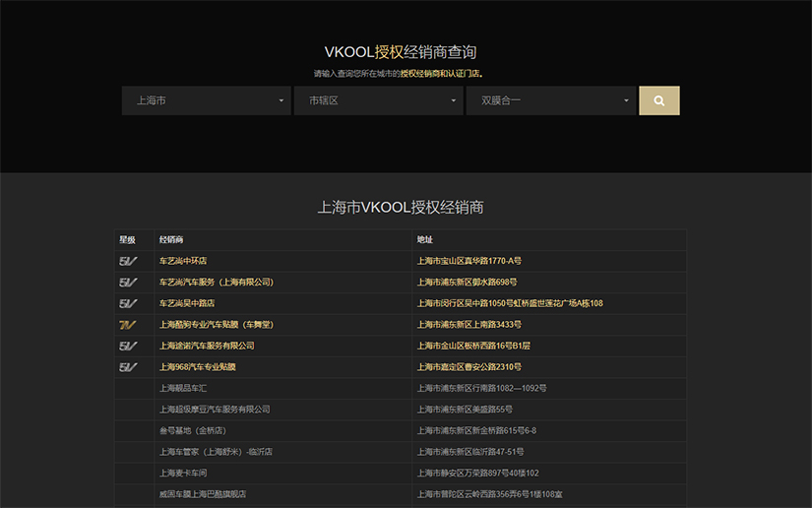812x508 pixels.
Task: Open dealer 上海酷驹专业汽车贴膜（车舞堂）
Action: 217,325
